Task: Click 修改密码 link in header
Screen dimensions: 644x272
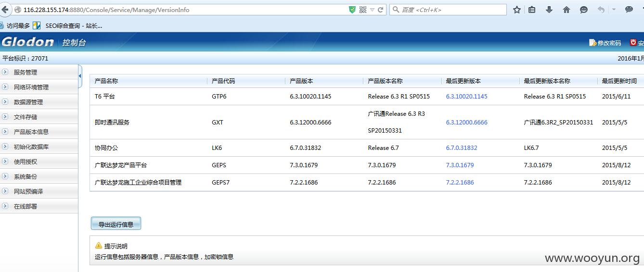Action: [x=609, y=43]
